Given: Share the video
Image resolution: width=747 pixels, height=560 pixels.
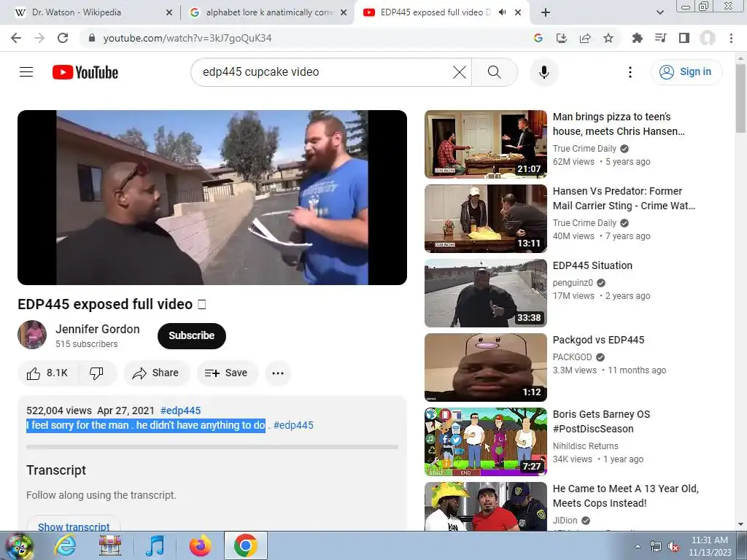Looking at the screenshot, I should click(x=156, y=373).
